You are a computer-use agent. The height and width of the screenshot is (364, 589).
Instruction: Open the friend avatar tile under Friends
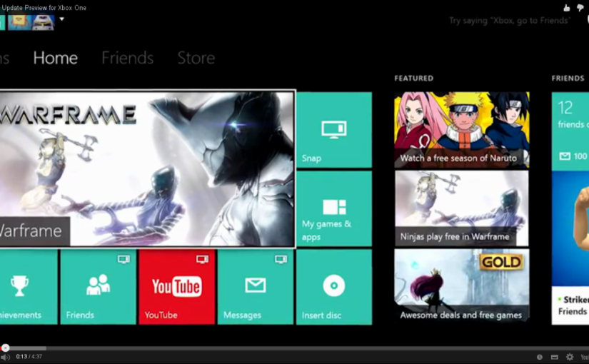tap(570, 229)
